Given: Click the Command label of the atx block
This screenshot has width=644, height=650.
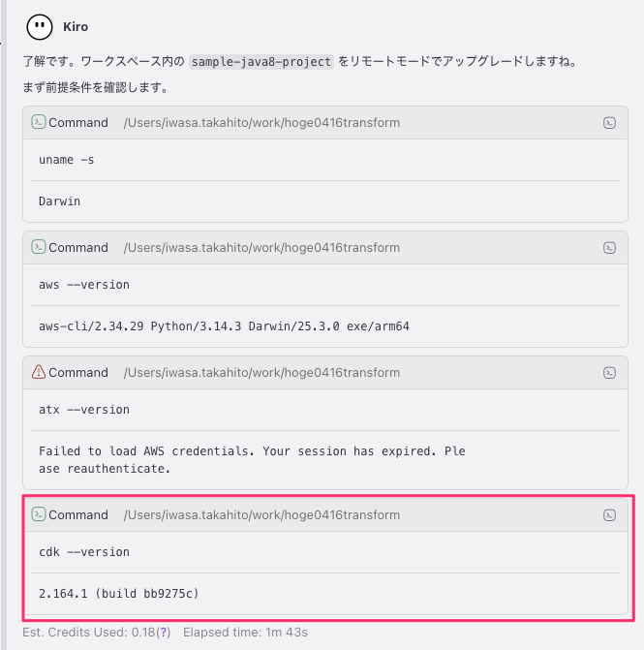Looking at the screenshot, I should 78,373.
